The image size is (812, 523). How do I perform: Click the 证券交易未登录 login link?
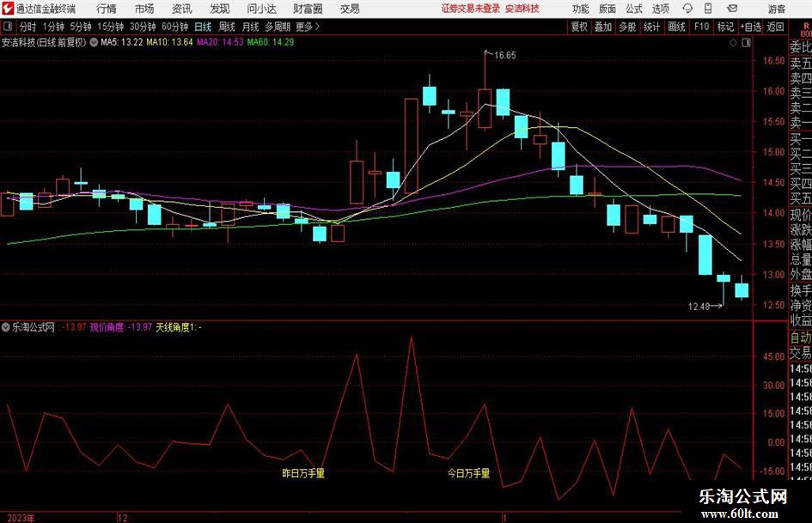[x=470, y=9]
